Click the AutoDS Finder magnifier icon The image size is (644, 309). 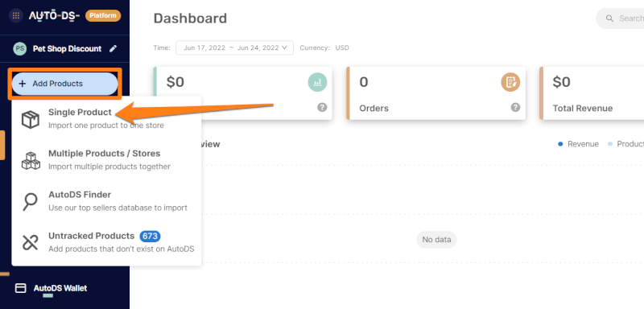31,202
